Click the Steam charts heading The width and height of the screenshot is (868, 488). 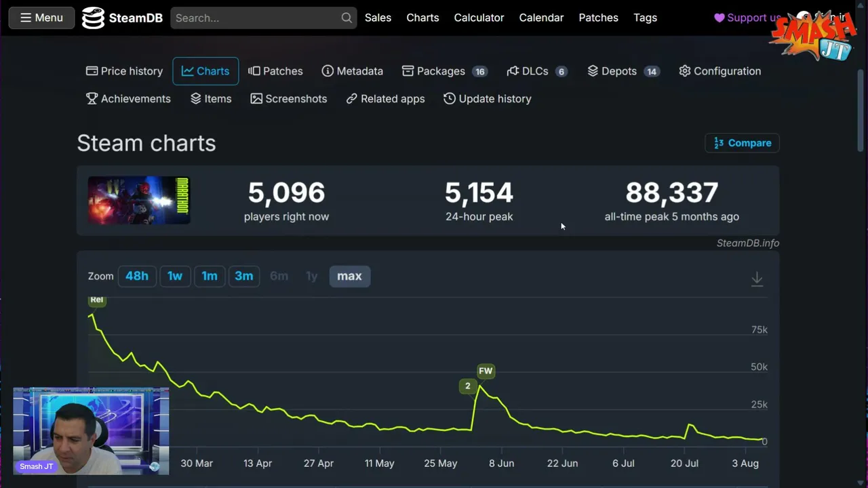pyautogui.click(x=146, y=143)
